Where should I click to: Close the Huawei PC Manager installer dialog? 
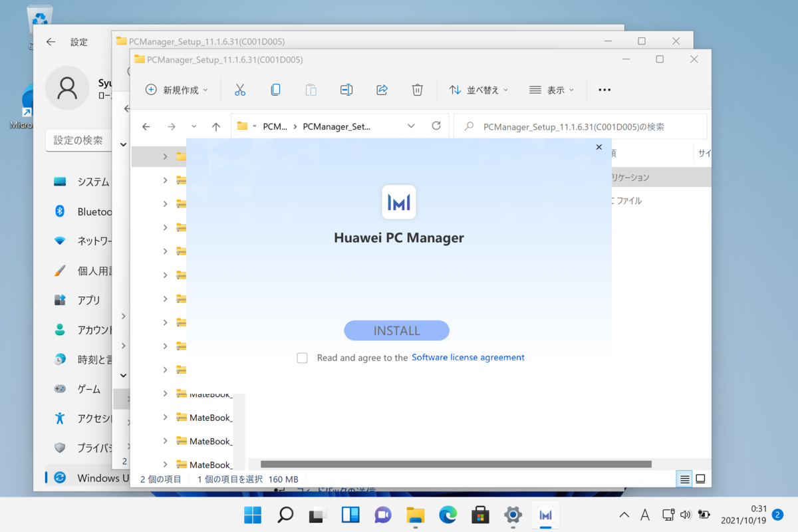[x=598, y=147]
